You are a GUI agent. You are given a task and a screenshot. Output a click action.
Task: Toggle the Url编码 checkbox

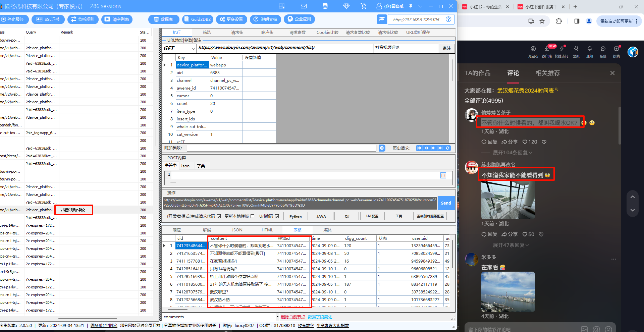[x=277, y=216]
